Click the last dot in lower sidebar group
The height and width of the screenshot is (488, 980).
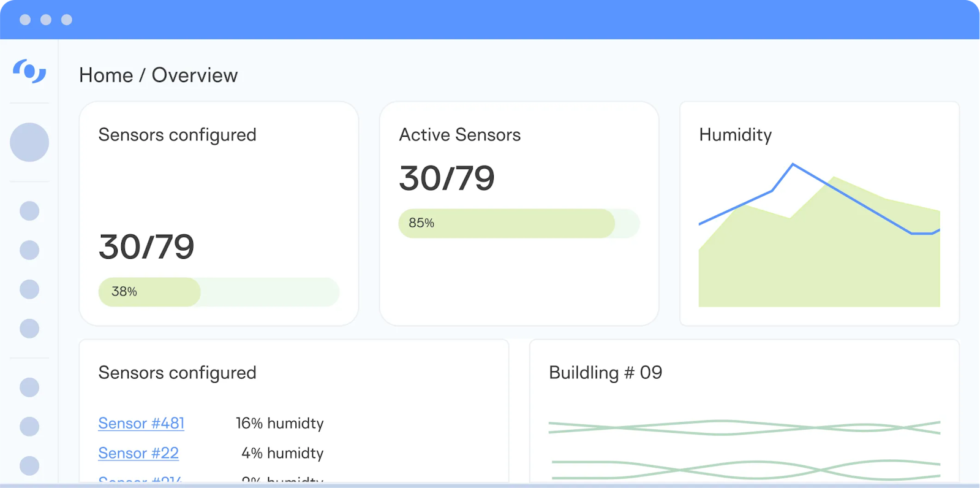click(29, 466)
